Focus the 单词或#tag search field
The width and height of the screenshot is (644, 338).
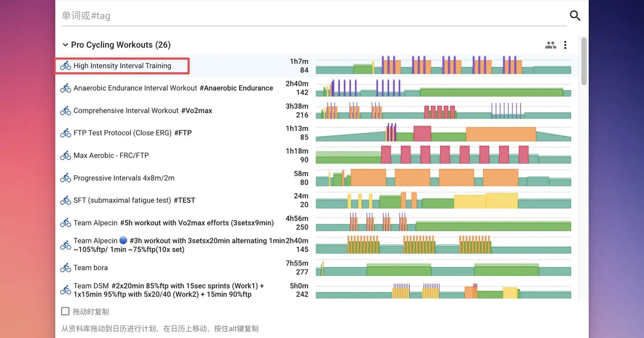coord(311,16)
